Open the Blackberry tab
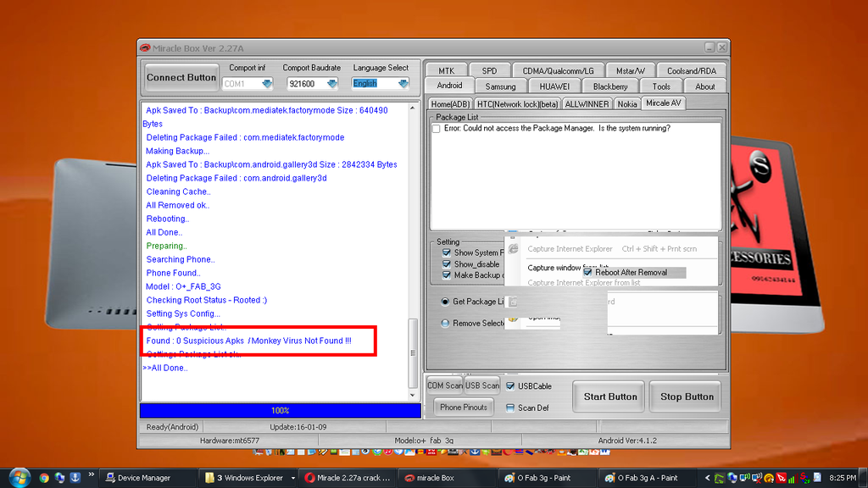Viewport: 868px width, 488px height. tap(610, 86)
